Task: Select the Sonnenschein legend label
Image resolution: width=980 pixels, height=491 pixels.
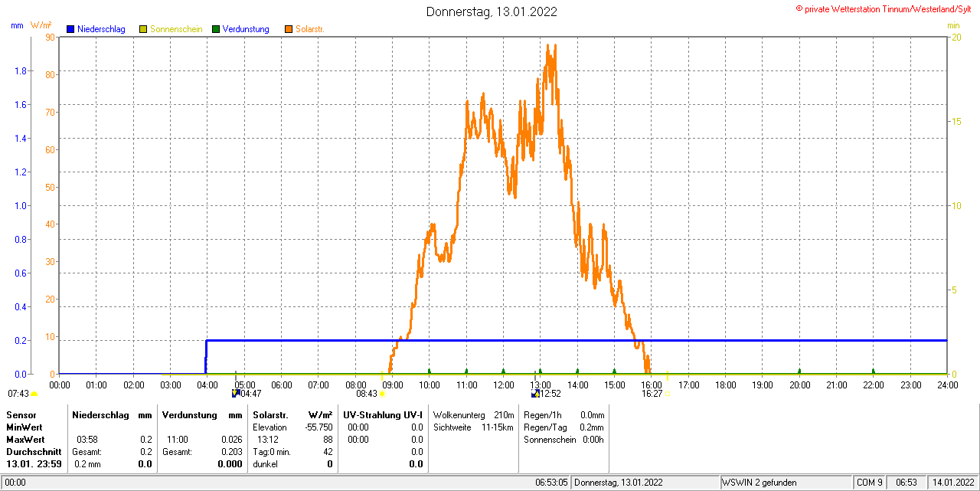Action: point(176,29)
